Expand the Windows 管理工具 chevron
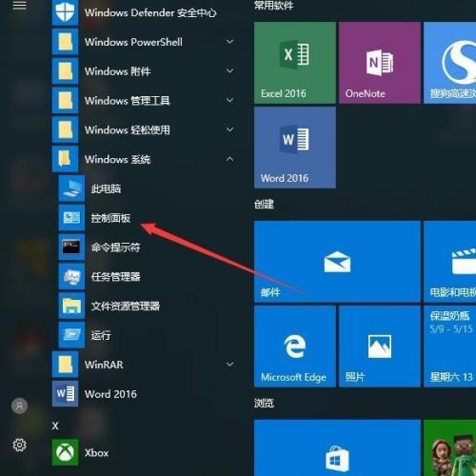The image size is (476, 476). click(x=229, y=100)
